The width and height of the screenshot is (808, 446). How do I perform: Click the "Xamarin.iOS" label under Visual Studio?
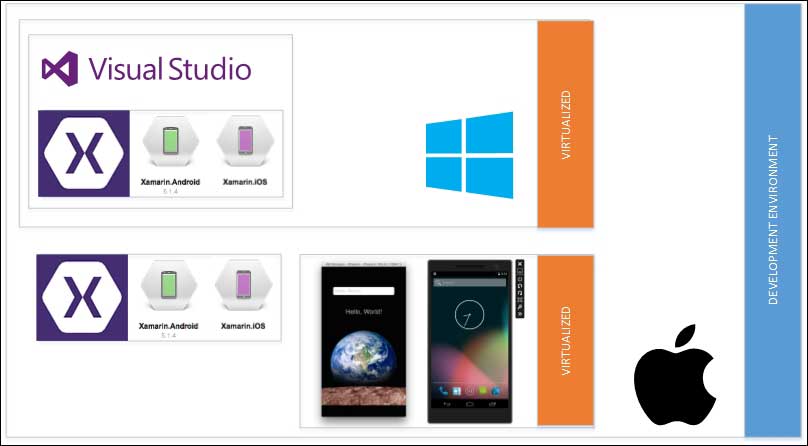click(245, 182)
